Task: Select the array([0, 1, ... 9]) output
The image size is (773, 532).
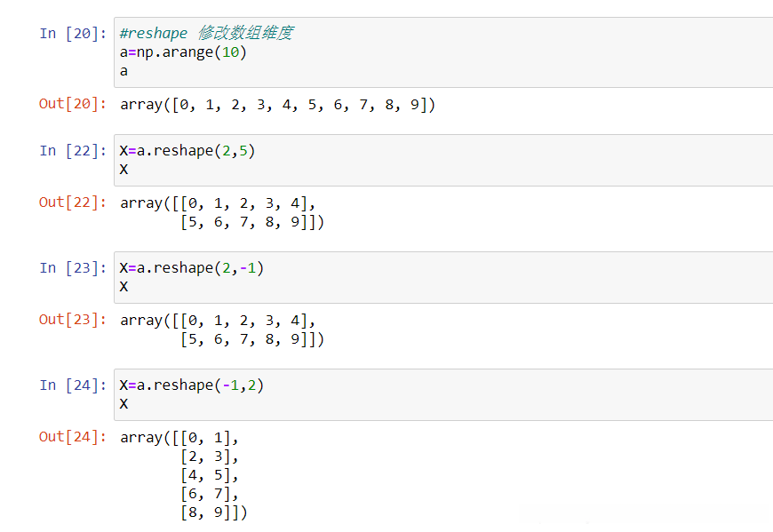Action: [277, 105]
